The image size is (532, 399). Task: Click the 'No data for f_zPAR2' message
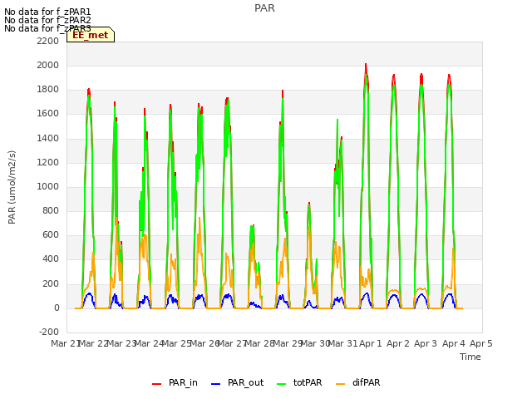[x=47, y=20]
